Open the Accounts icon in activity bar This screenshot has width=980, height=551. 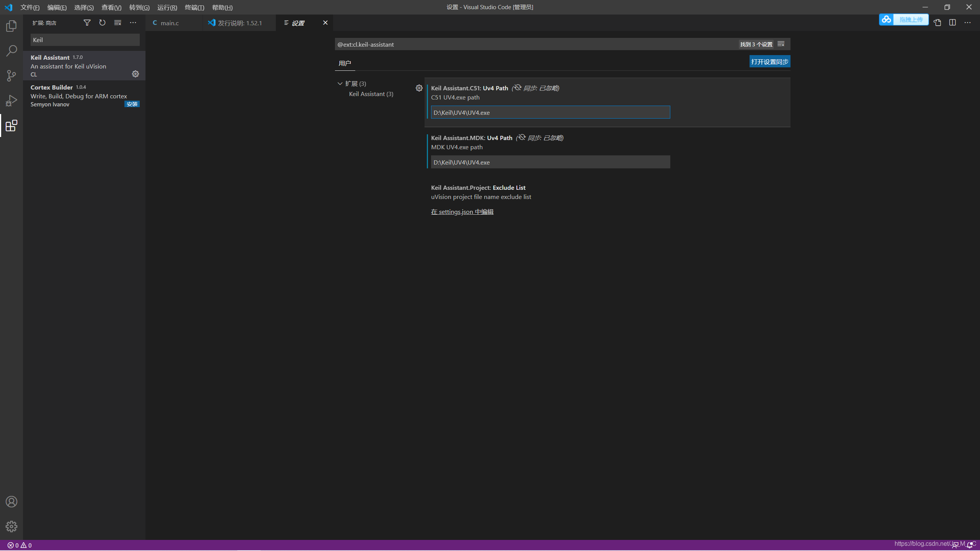11,502
